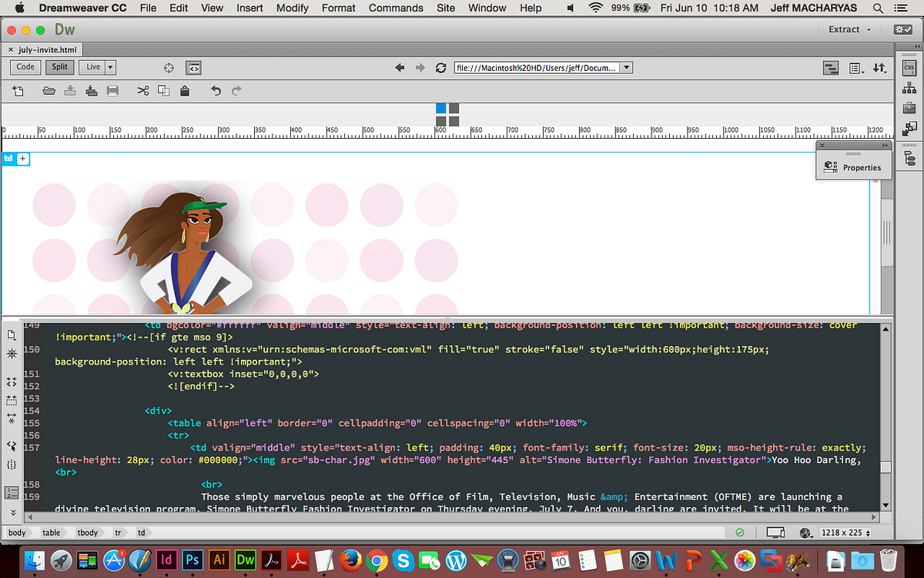Create a new document with the New icon
The image size is (924, 578).
click(18, 91)
